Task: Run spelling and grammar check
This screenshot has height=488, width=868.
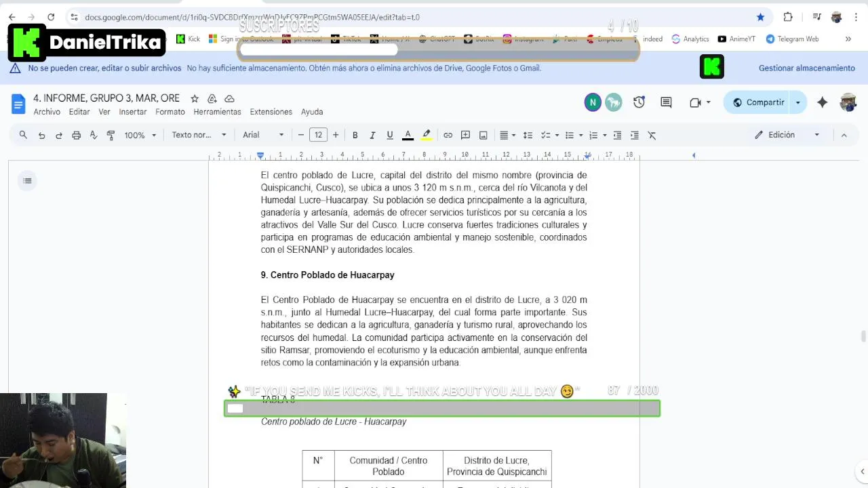Action: point(94,135)
